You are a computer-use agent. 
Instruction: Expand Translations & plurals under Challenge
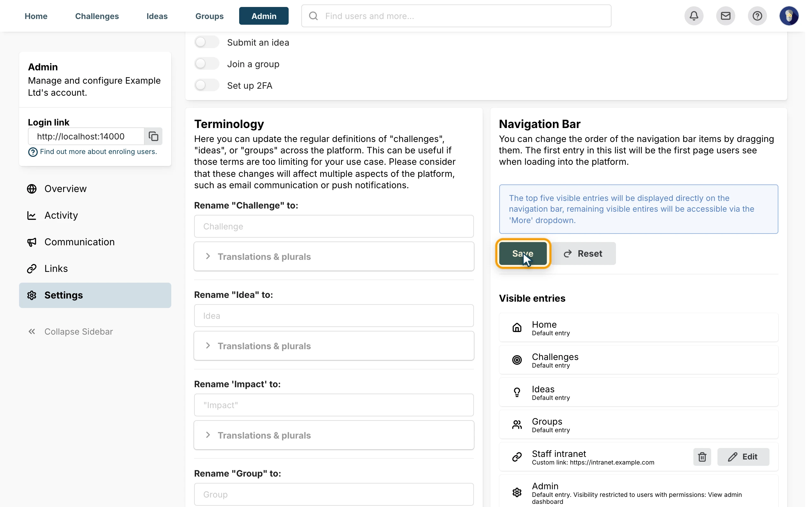click(334, 257)
